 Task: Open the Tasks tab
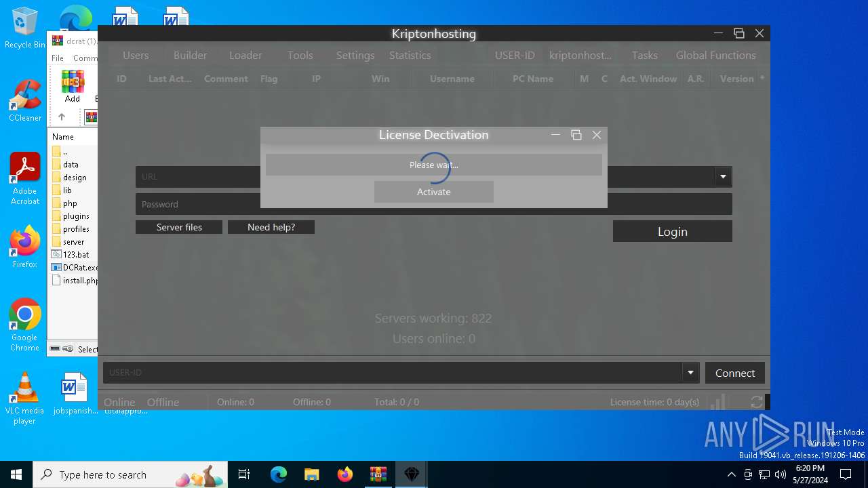pos(645,56)
